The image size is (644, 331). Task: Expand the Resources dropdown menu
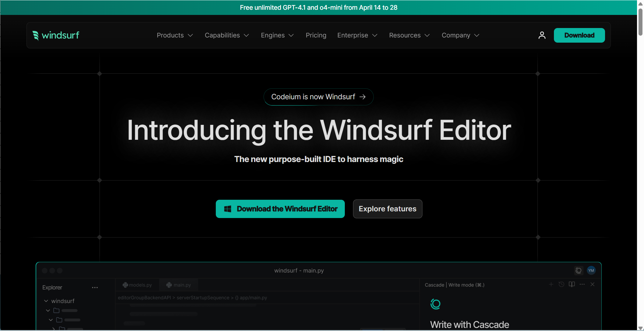[409, 35]
